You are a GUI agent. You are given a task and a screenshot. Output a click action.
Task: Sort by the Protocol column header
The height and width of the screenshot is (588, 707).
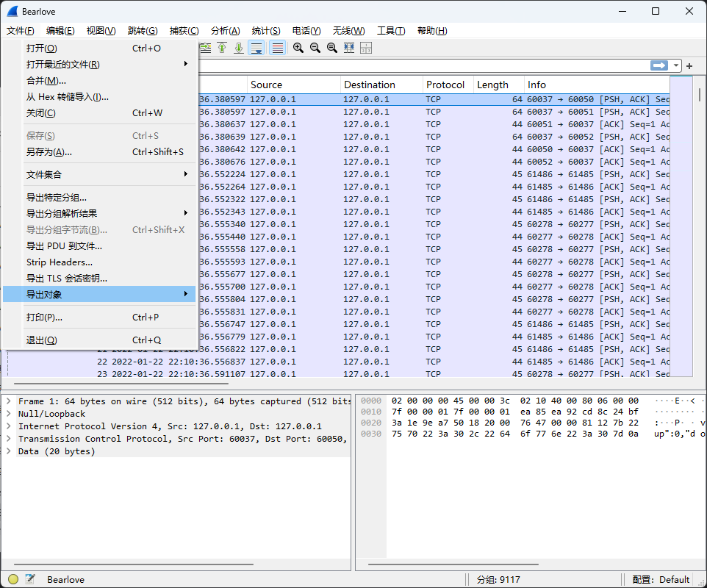(x=448, y=85)
